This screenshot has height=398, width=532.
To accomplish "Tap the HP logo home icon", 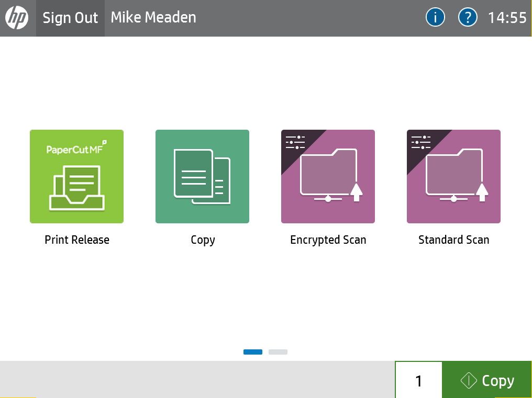I will point(17,18).
